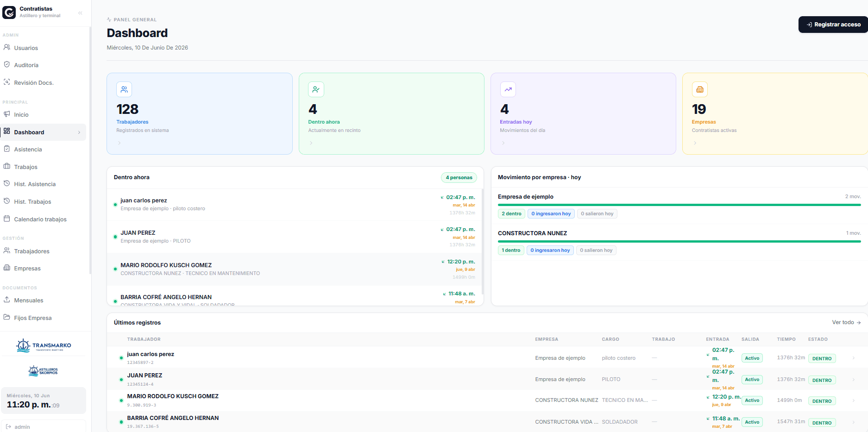Click the Inicio flag icon
This screenshot has width=868, height=432.
[x=6, y=114]
